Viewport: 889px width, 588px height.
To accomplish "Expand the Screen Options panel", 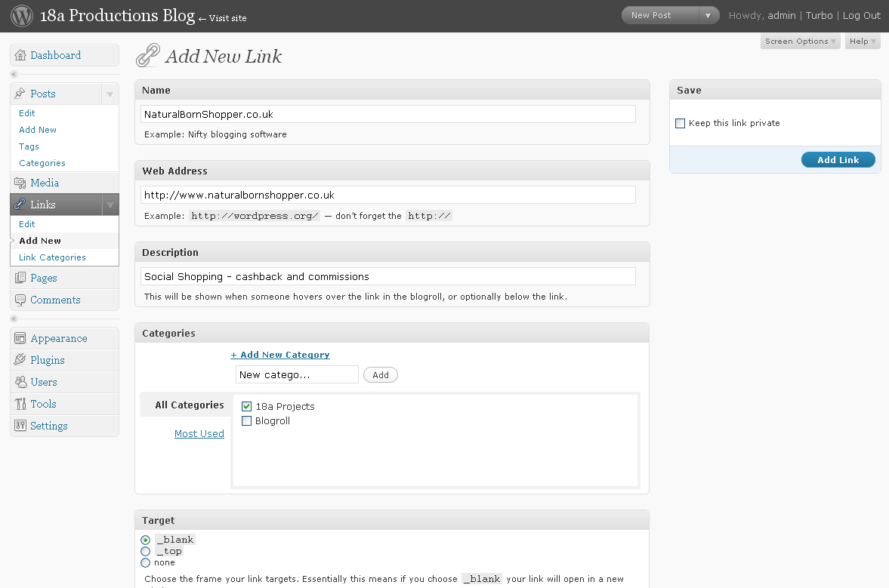I will click(800, 42).
